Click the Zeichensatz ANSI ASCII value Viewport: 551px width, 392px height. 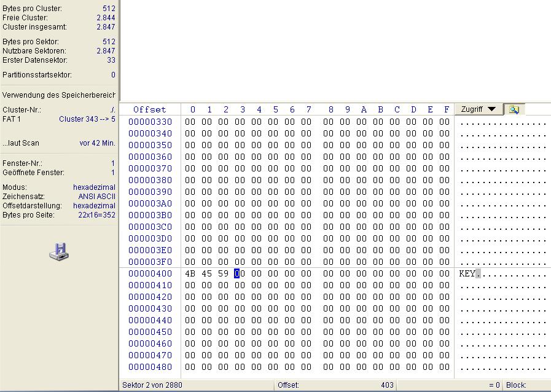coord(96,197)
